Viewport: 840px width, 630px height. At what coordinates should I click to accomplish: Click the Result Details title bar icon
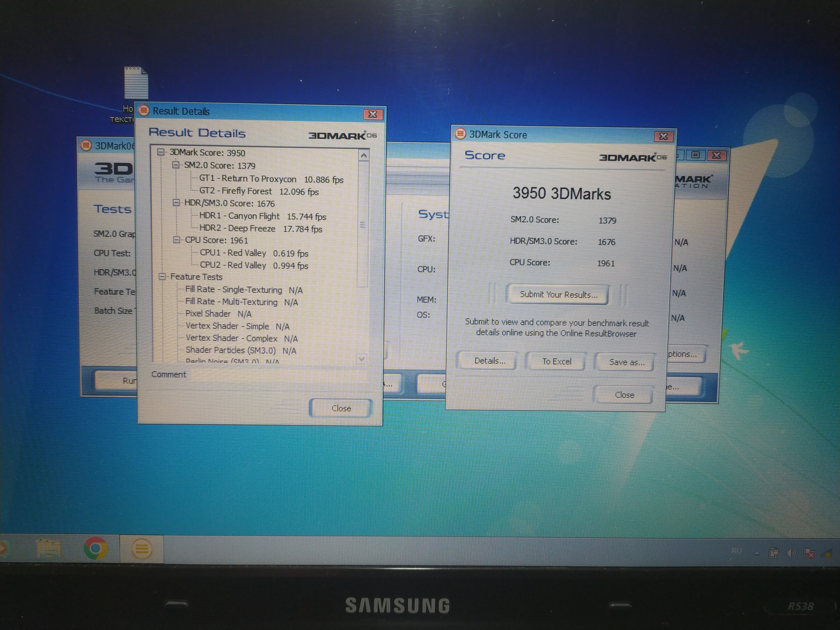point(144,111)
